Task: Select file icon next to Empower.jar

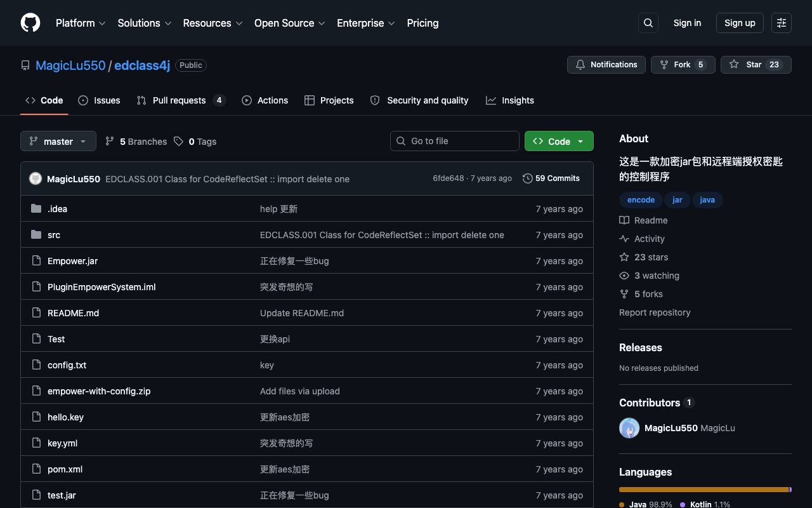Action: click(36, 260)
